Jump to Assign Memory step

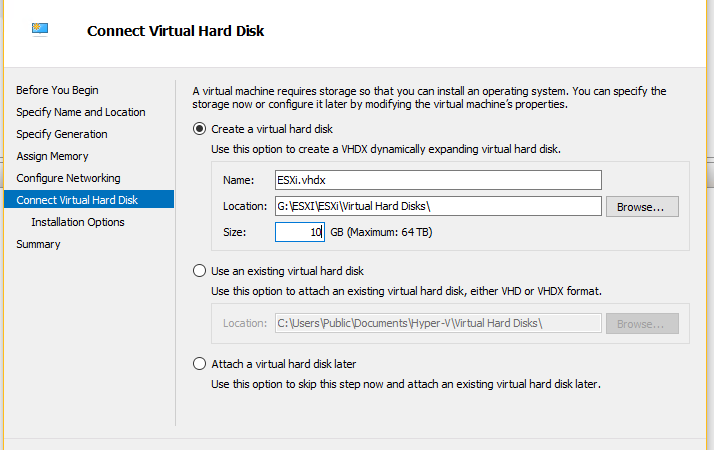(52, 156)
